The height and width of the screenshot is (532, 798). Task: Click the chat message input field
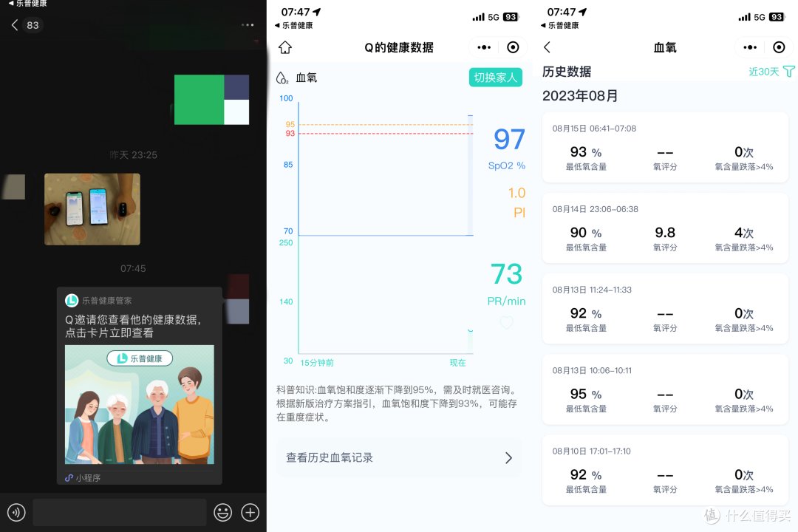tap(120, 512)
